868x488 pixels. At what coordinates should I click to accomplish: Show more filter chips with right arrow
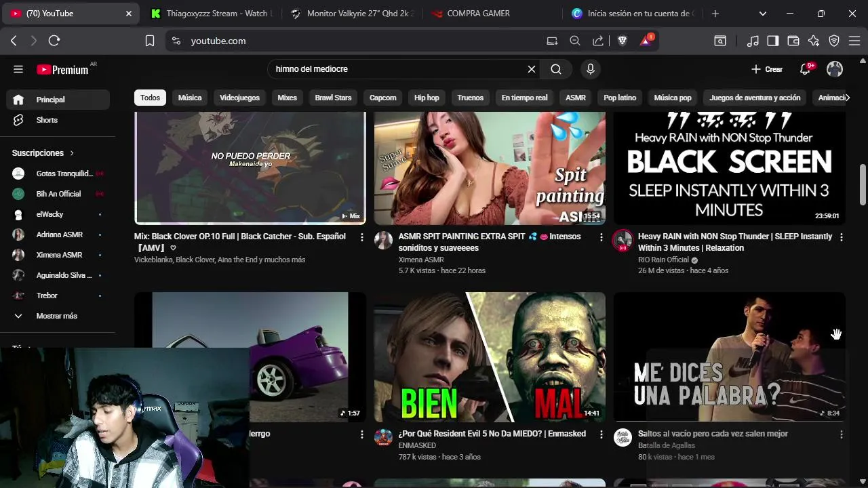coord(847,98)
